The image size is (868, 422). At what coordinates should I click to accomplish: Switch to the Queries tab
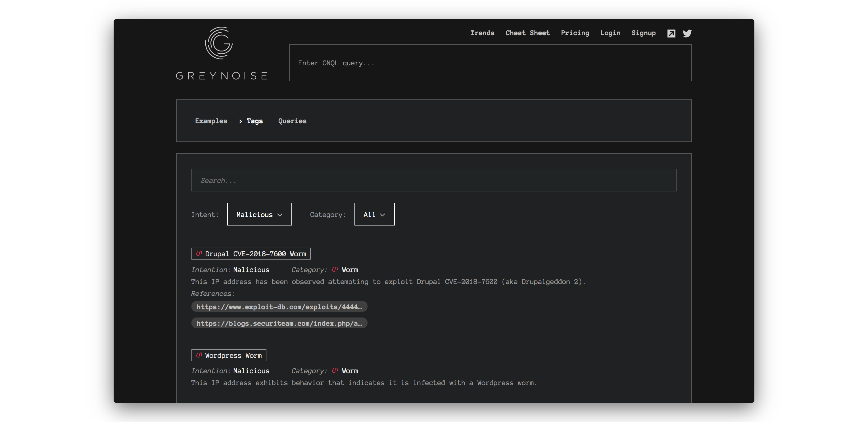tap(292, 121)
